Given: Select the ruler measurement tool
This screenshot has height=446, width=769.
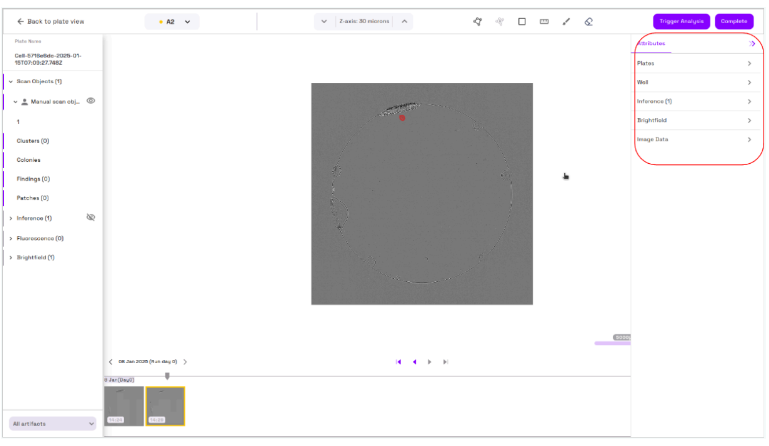Looking at the screenshot, I should (x=544, y=21).
